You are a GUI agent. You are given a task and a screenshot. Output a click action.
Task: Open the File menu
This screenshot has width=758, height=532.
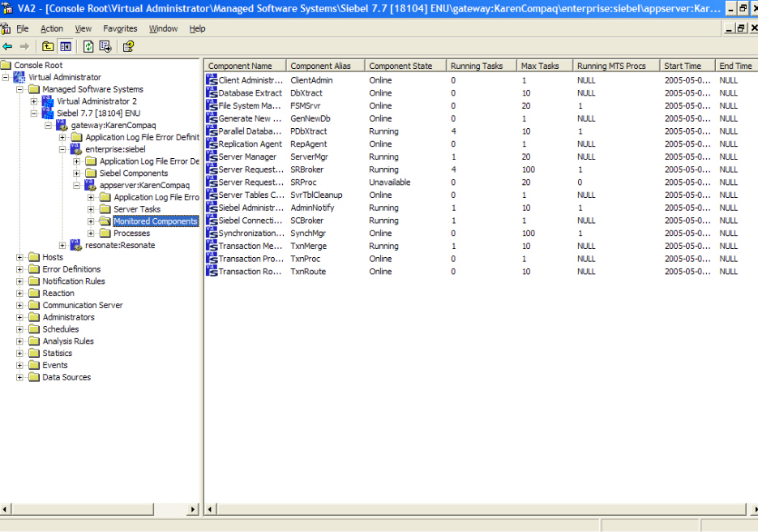(x=23, y=29)
